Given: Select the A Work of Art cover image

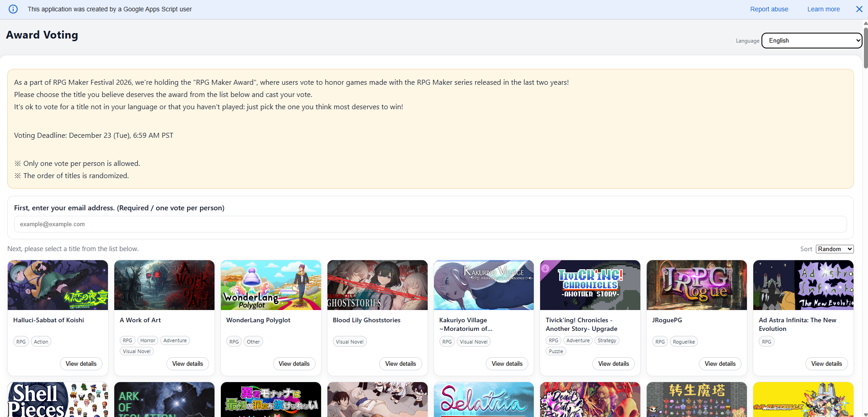Looking at the screenshot, I should pos(164,285).
